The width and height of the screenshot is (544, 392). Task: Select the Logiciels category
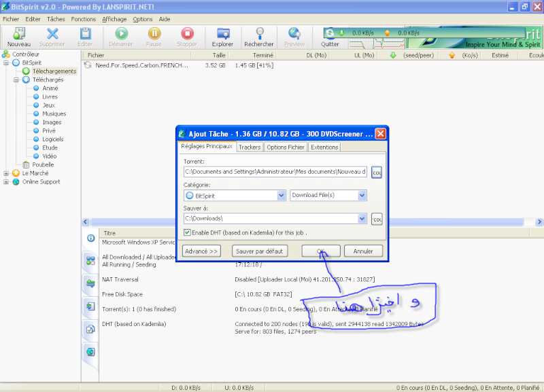coord(53,139)
